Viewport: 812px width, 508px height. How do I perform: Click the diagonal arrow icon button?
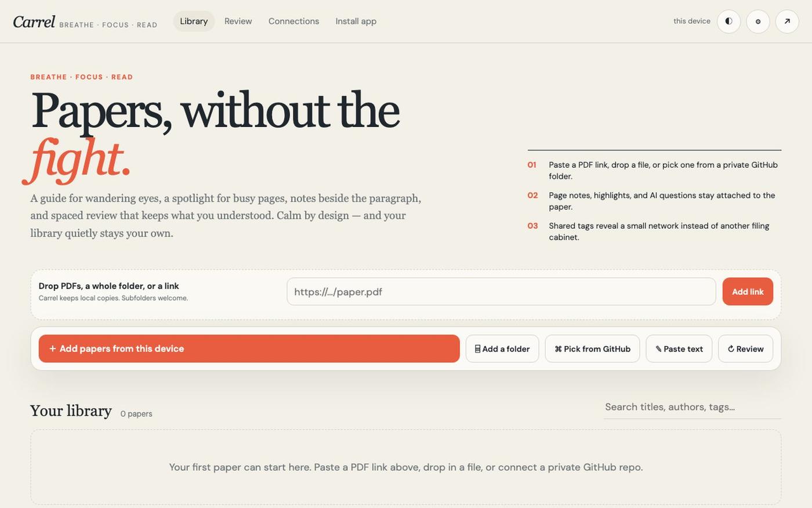tap(787, 21)
